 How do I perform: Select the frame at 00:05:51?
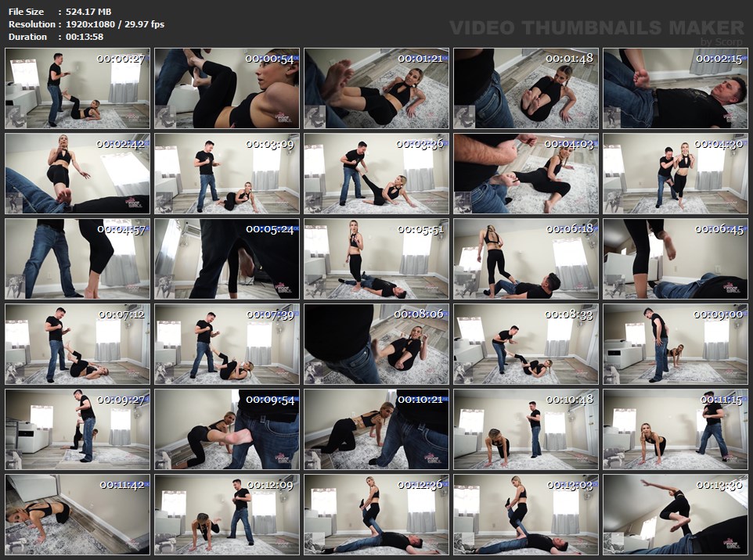tap(376, 259)
